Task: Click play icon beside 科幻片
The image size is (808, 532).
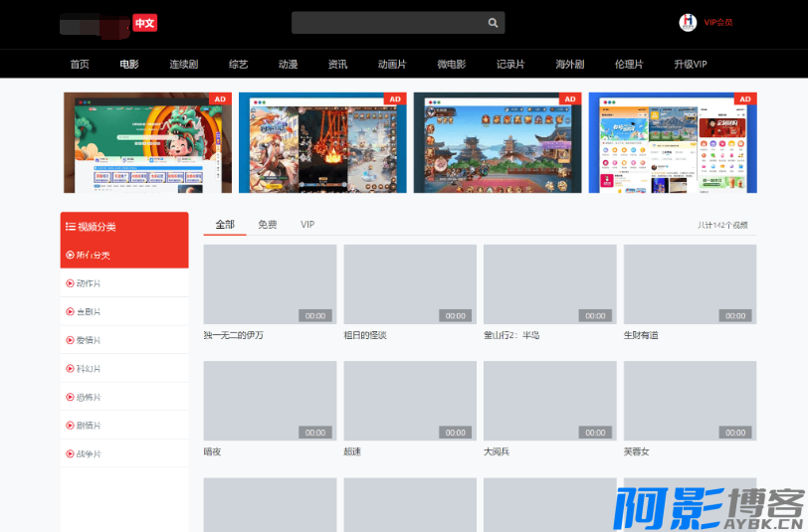Action: tap(70, 369)
